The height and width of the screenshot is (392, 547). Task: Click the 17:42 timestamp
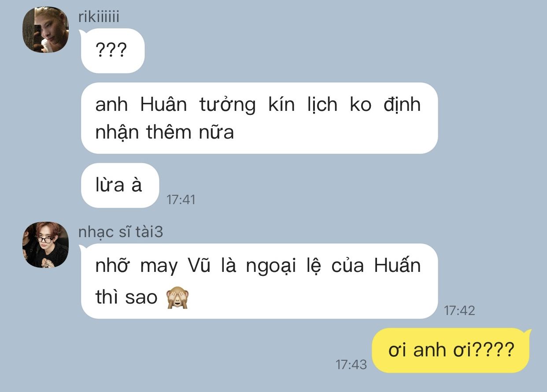(x=459, y=311)
